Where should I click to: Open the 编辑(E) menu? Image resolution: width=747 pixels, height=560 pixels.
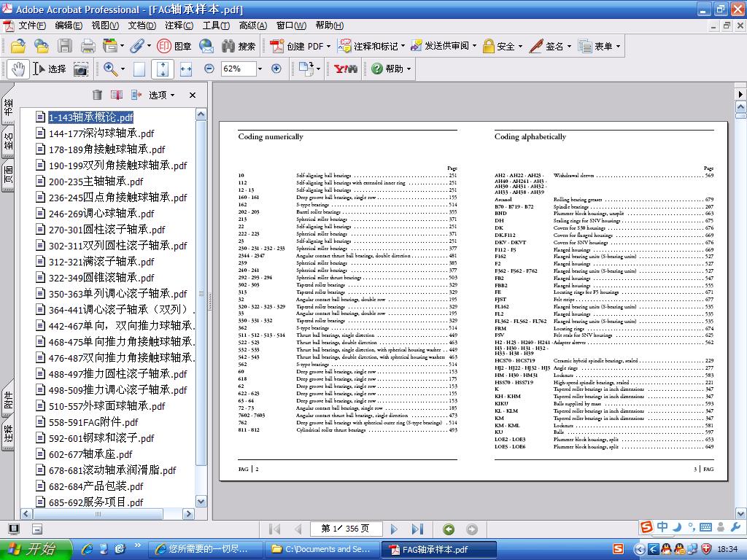69,26
